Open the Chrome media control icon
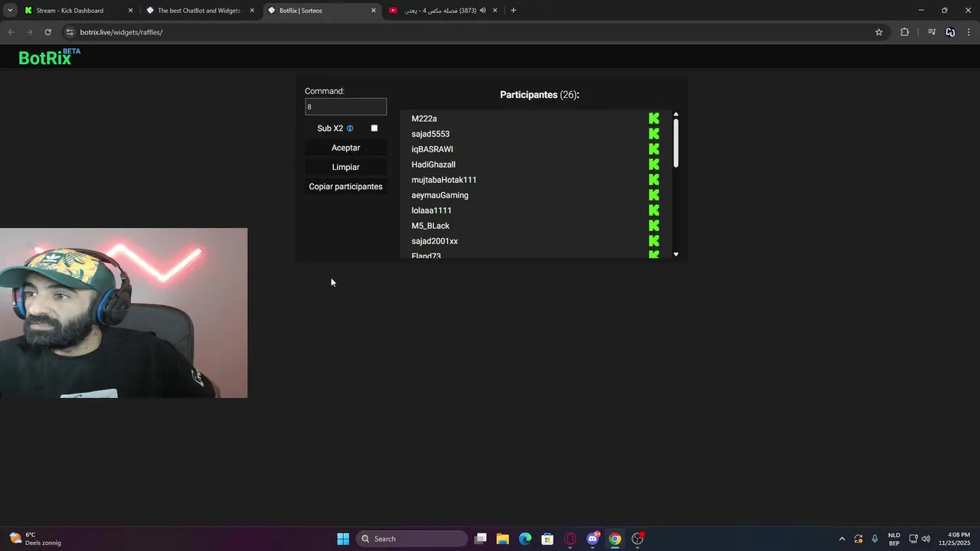Screen dimensions: 980x551 [931, 32]
